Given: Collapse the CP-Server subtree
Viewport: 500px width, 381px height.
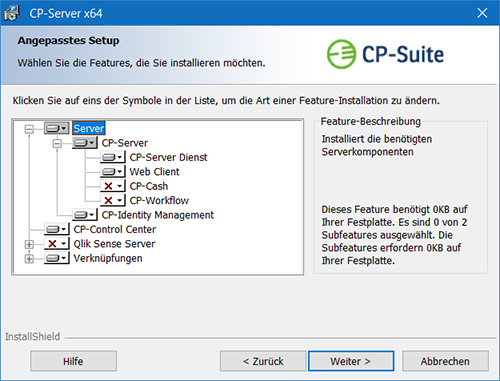Looking at the screenshot, I should pos(57,144).
